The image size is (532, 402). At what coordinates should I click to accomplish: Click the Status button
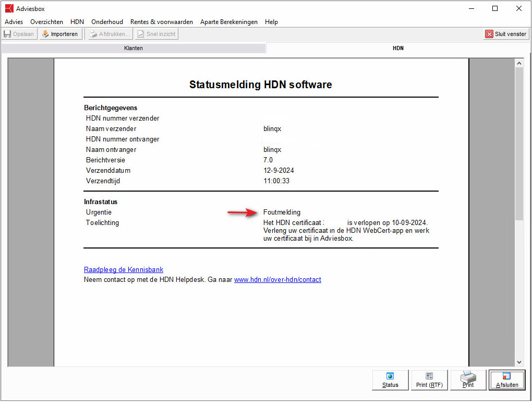[x=390, y=380]
